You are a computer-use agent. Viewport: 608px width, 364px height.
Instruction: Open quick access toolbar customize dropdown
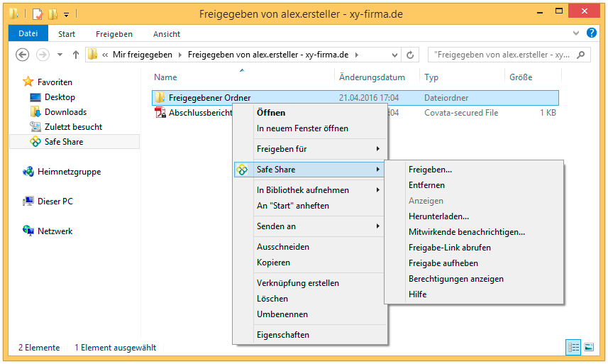tap(66, 15)
